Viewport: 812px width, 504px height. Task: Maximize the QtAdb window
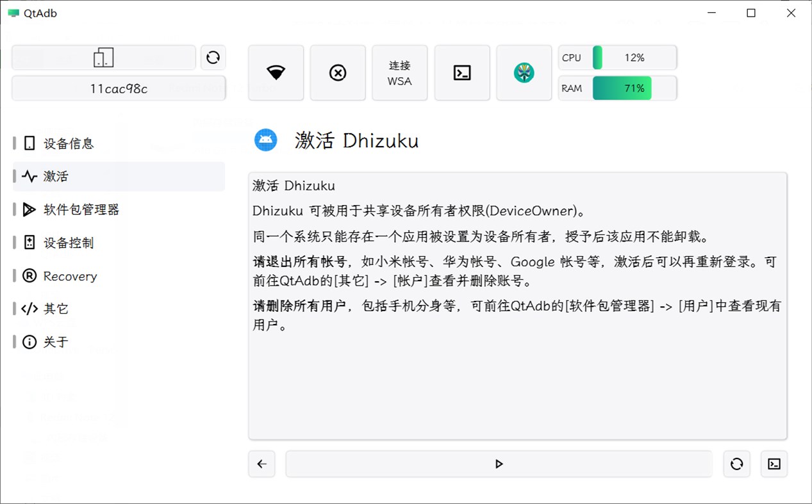tap(751, 13)
